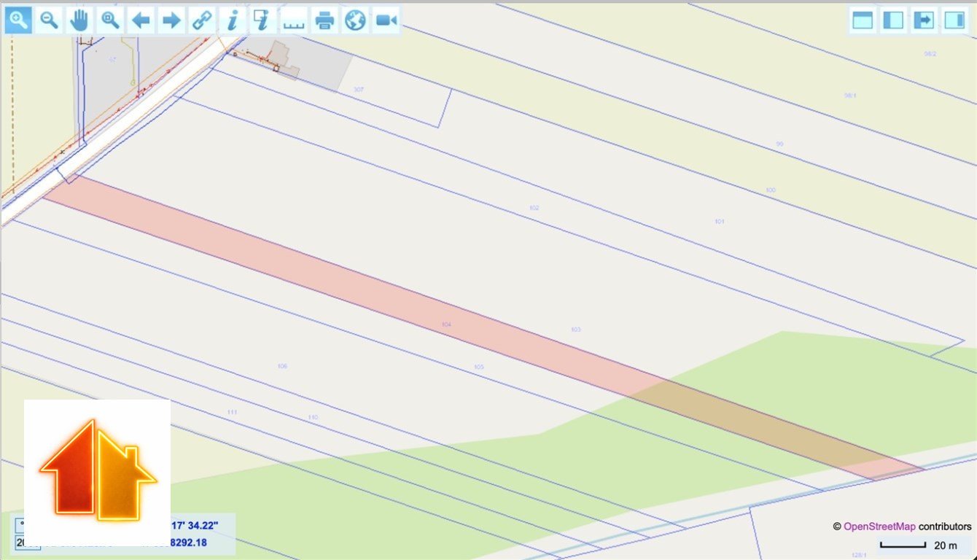Select the area info tool

tap(262, 20)
